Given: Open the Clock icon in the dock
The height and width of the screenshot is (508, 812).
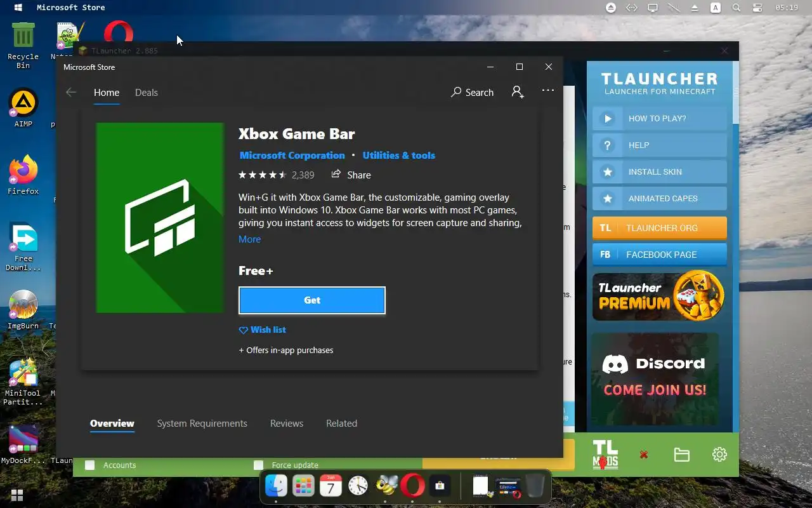Looking at the screenshot, I should point(358,486).
